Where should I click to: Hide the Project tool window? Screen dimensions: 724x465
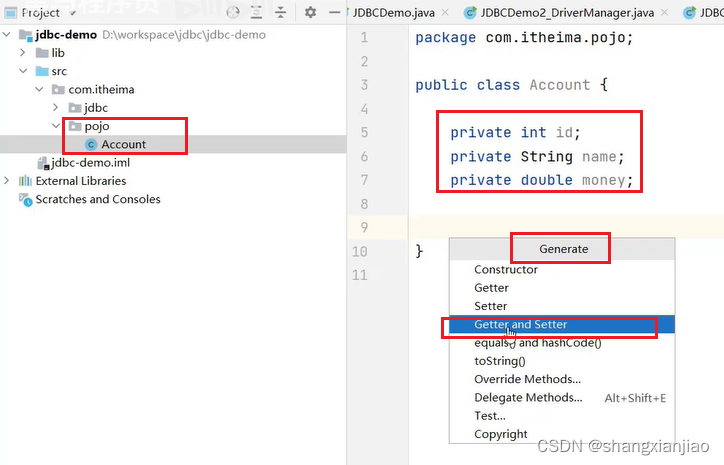pos(335,12)
